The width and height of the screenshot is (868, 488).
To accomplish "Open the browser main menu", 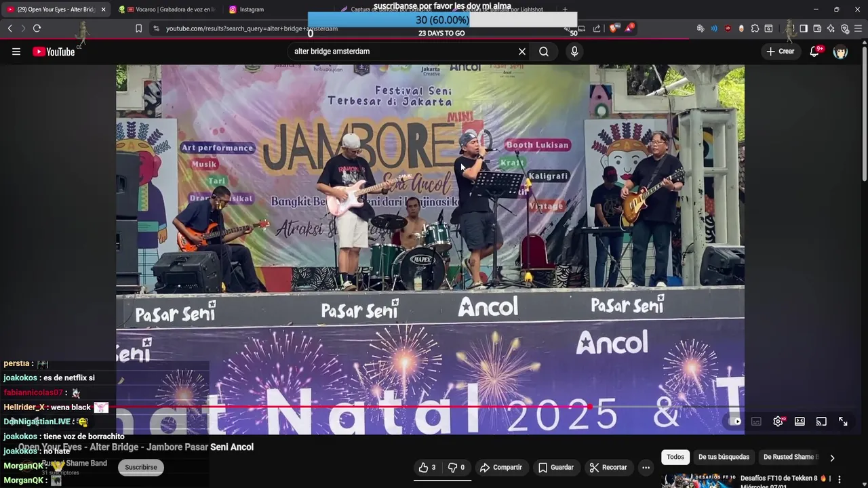I will coord(859,28).
